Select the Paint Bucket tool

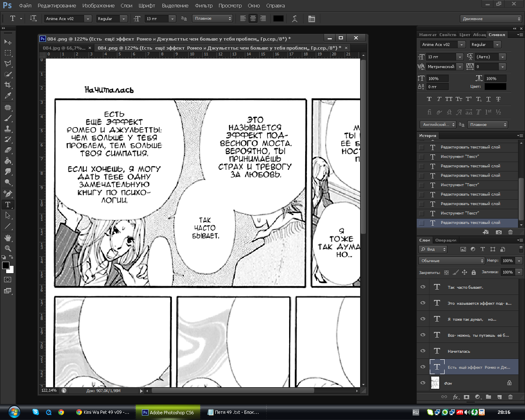click(8, 161)
